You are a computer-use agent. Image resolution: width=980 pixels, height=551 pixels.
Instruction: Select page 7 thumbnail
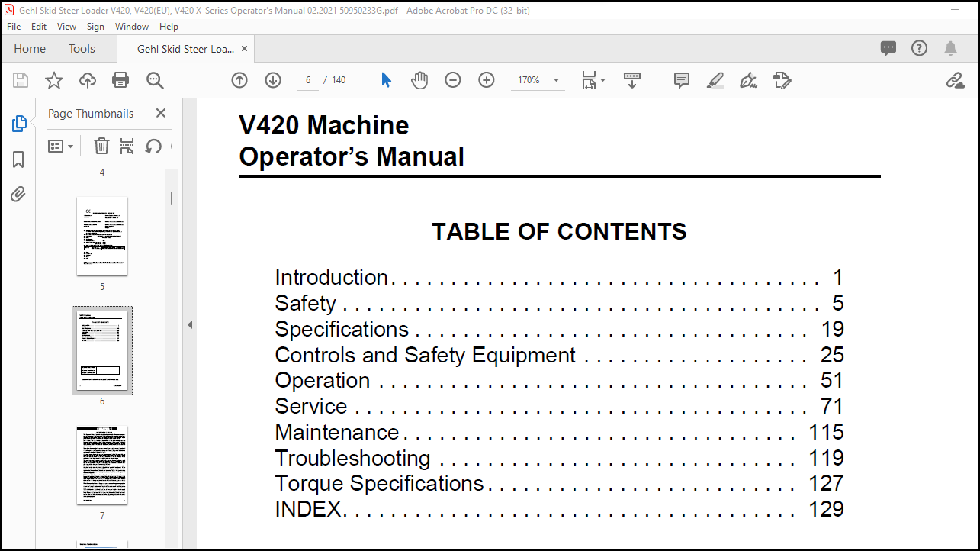102,465
